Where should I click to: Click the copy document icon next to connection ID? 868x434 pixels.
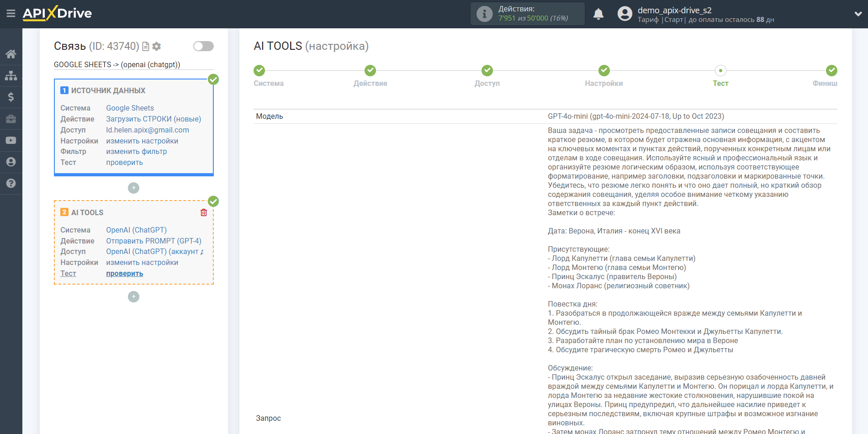click(146, 46)
